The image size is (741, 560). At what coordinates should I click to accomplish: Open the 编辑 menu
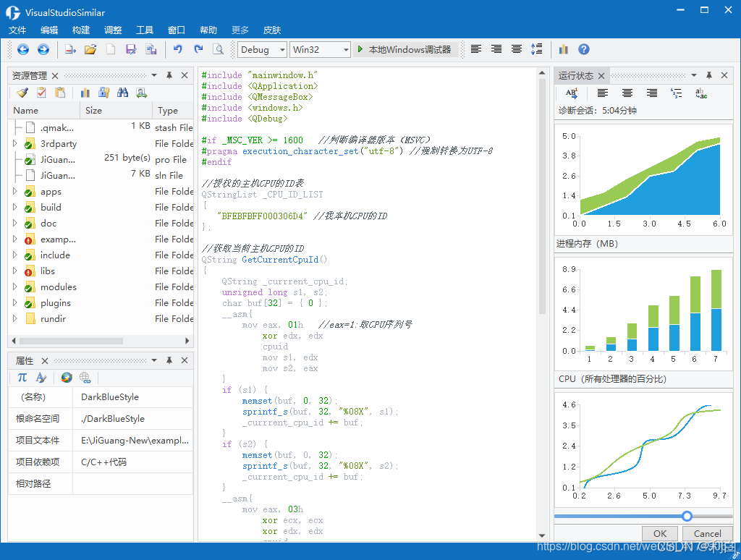[x=49, y=30]
